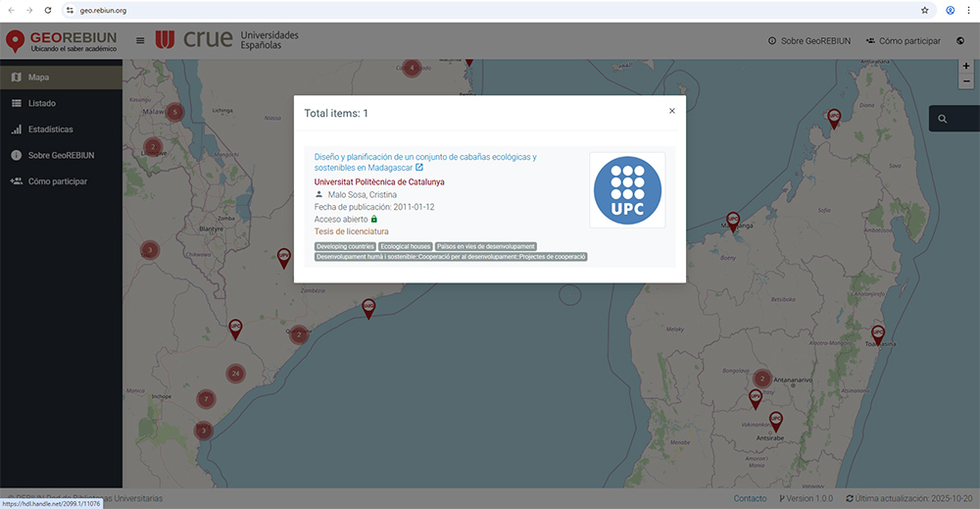Toggle the hamburger sidebar menu

[x=140, y=40]
